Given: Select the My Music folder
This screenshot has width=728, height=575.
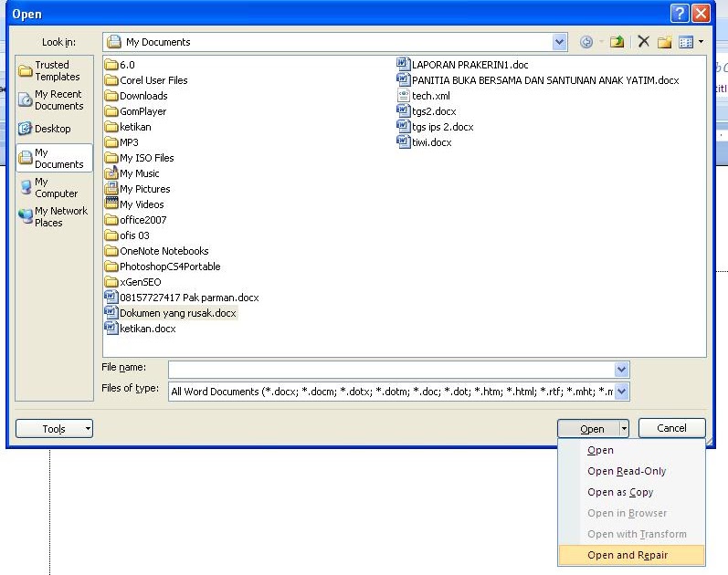Looking at the screenshot, I should coord(132,173).
